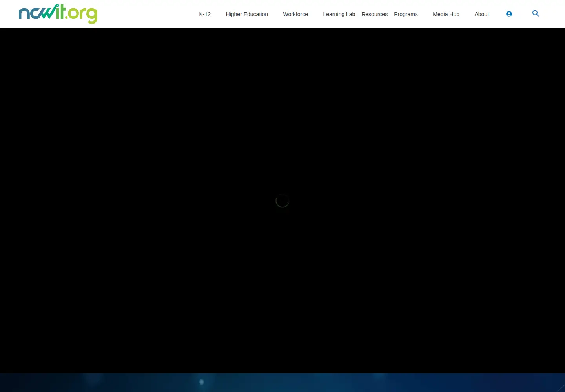The image size is (565, 392).
Task: Visit the Programs navigation link
Action: [406, 14]
